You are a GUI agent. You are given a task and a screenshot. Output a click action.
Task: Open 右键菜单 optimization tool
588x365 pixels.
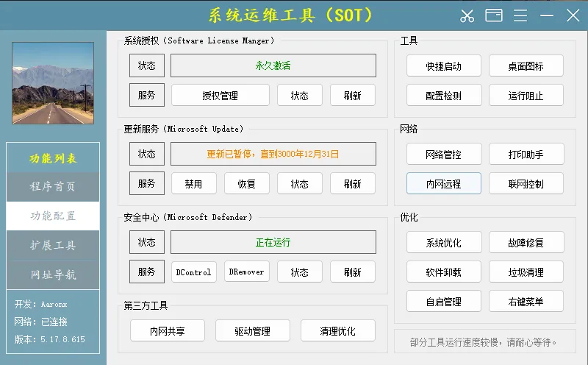[526, 301]
